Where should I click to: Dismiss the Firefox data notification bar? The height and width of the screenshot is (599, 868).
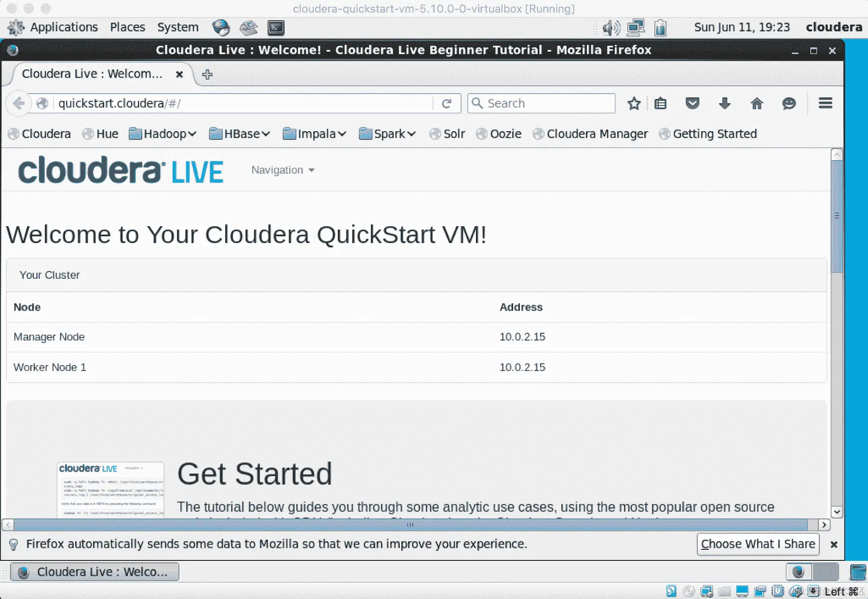[x=834, y=544]
